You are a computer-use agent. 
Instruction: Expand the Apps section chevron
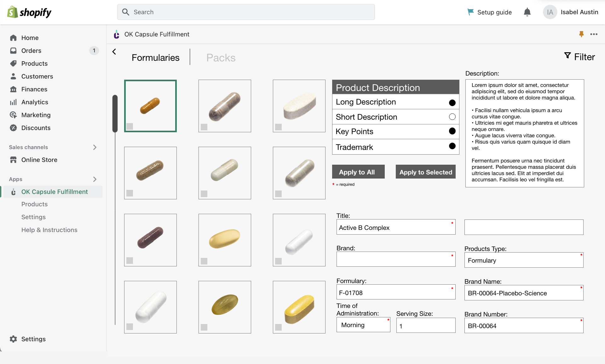(95, 179)
